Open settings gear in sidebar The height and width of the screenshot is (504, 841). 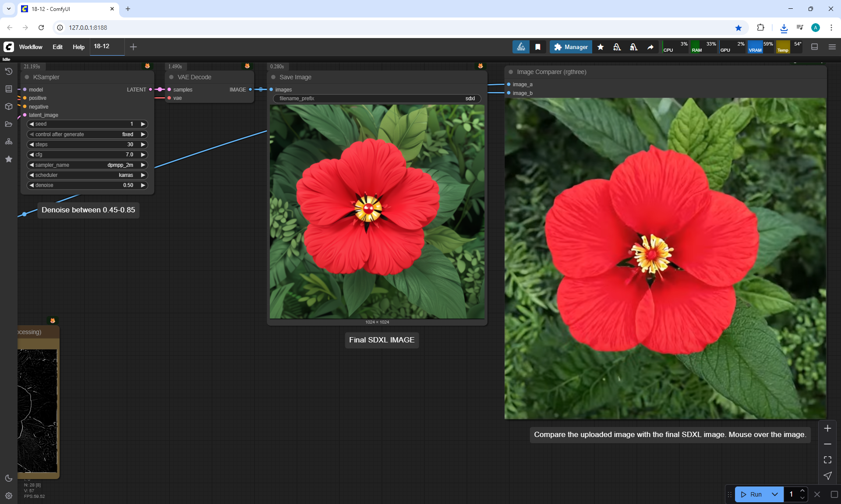click(x=9, y=496)
